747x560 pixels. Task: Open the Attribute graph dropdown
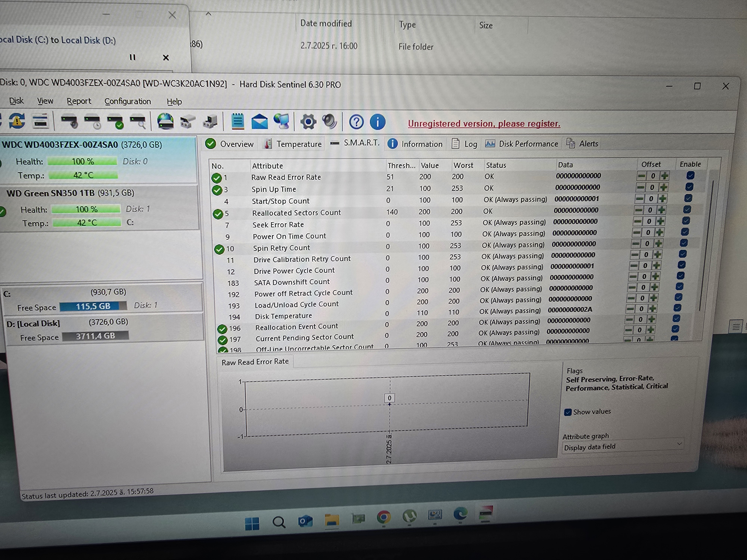pyautogui.click(x=623, y=446)
